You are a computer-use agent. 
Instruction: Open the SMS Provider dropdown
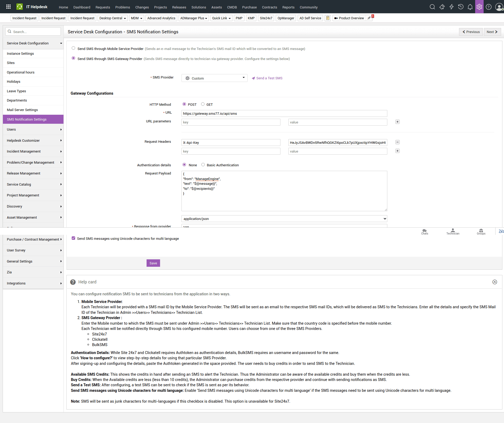pyautogui.click(x=214, y=78)
